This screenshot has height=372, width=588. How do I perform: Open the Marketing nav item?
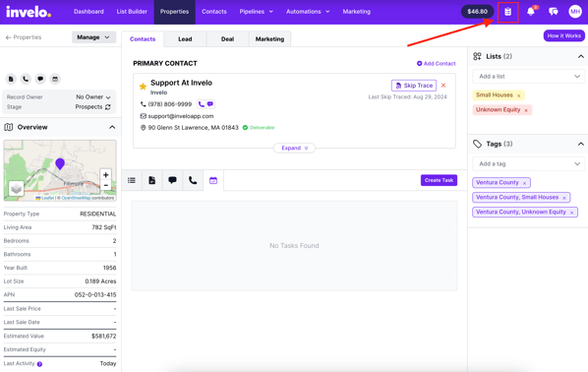click(357, 12)
